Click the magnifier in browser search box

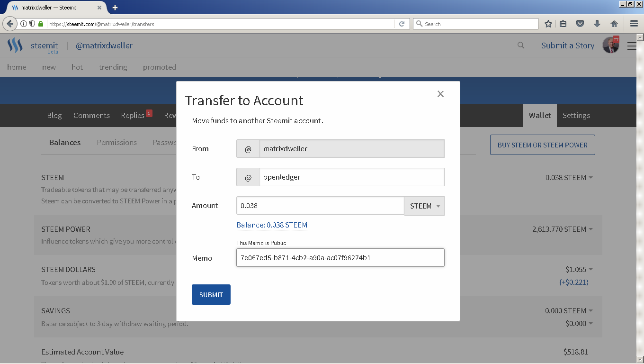pos(419,24)
